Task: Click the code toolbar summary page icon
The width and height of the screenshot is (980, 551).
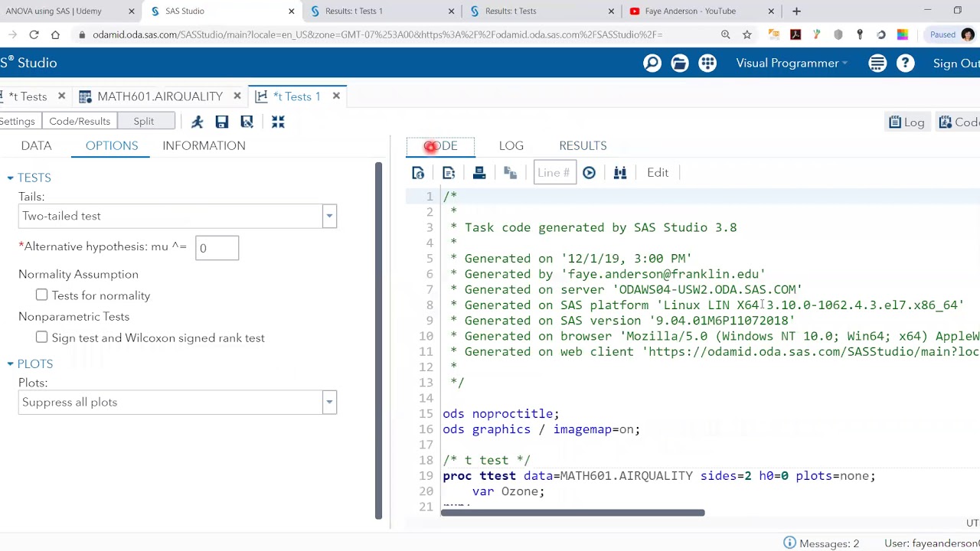Action: pos(449,173)
